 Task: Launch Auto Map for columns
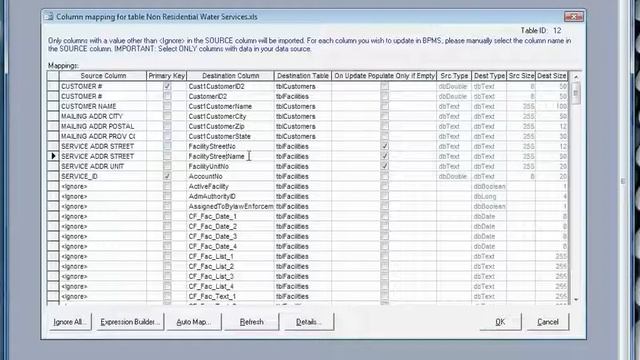194,322
